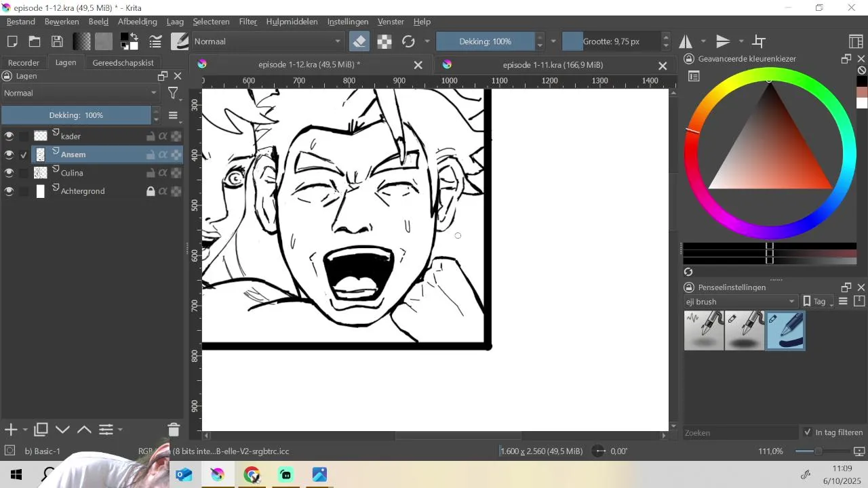This screenshot has width=868, height=488.
Task: Open the pattern fill selector
Action: coord(104,41)
